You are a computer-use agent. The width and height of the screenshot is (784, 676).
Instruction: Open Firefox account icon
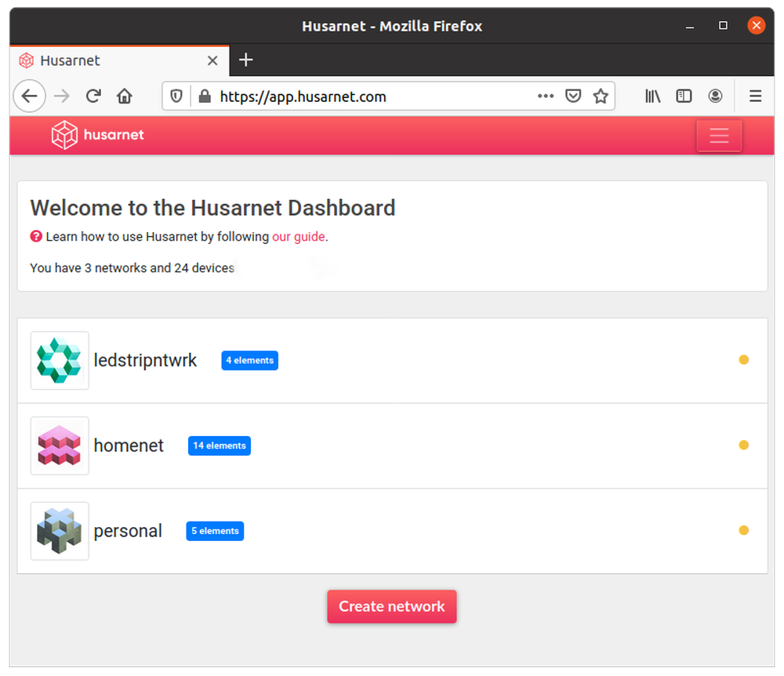pyautogui.click(x=716, y=96)
